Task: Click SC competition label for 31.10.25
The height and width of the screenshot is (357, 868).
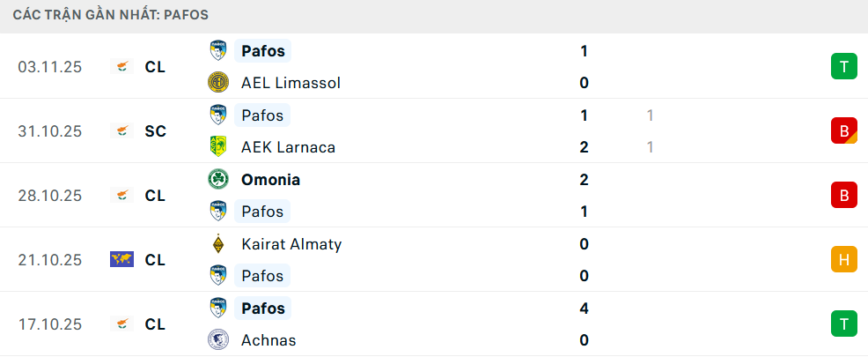Action: [156, 131]
